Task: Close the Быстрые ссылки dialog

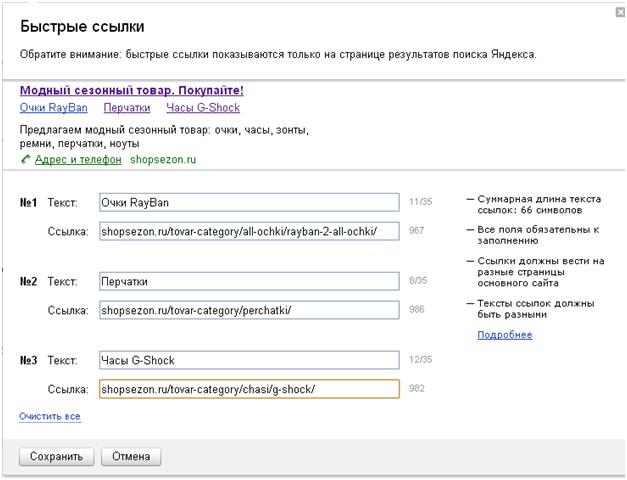Action: coord(620,12)
